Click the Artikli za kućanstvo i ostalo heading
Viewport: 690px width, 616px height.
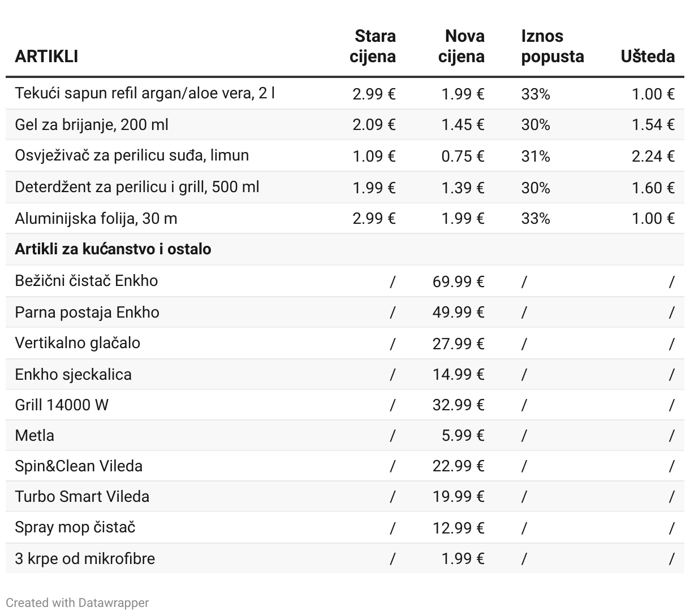pos(113,249)
